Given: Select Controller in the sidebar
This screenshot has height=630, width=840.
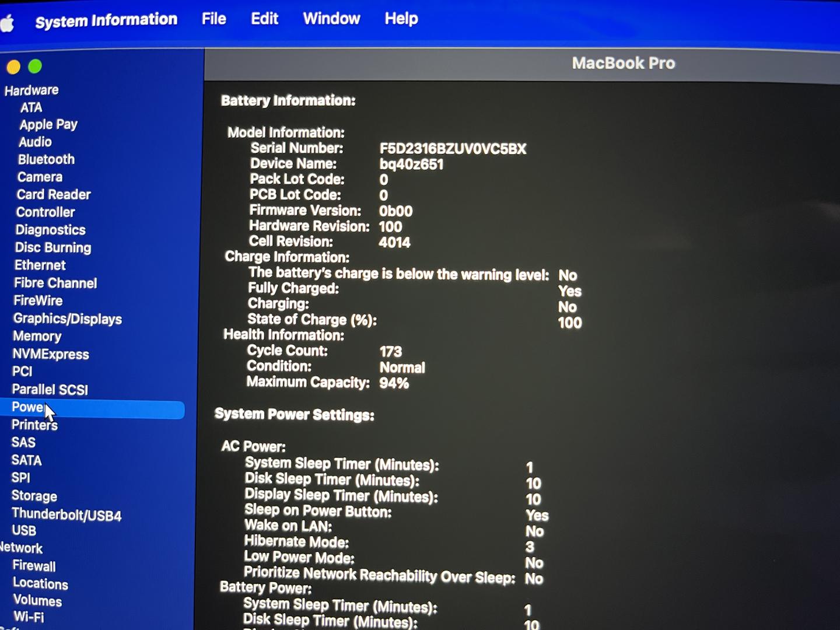Looking at the screenshot, I should [x=45, y=212].
